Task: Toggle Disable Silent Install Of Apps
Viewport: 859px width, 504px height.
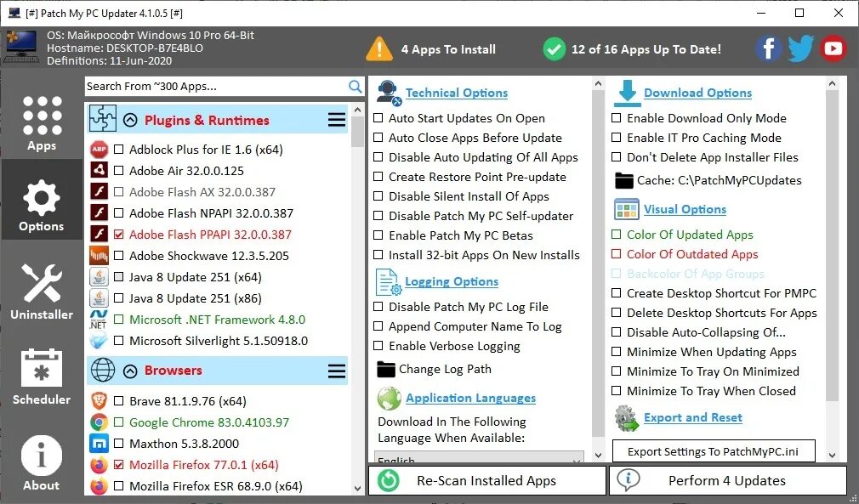Action: tap(378, 196)
